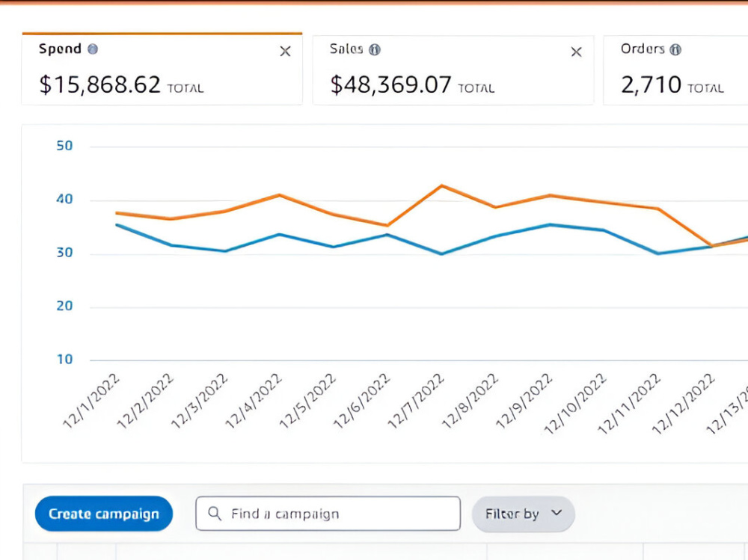
Task: Click the blue line point at 12/9/2022
Action: click(550, 224)
